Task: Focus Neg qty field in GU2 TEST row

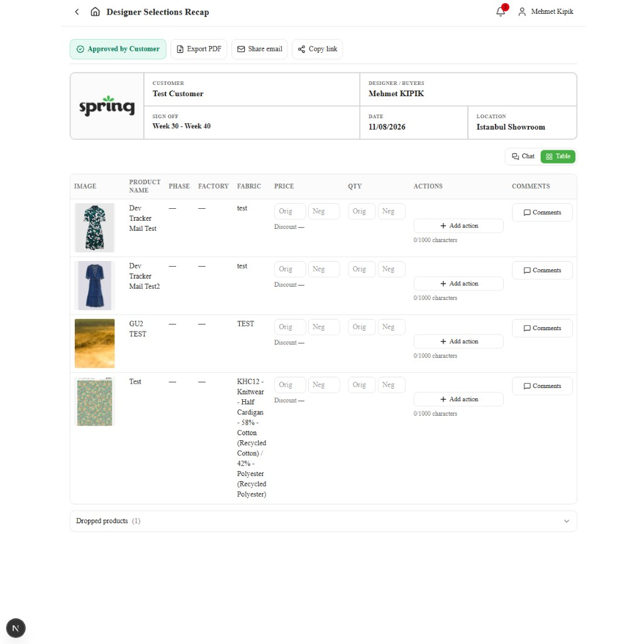Action: pos(391,327)
